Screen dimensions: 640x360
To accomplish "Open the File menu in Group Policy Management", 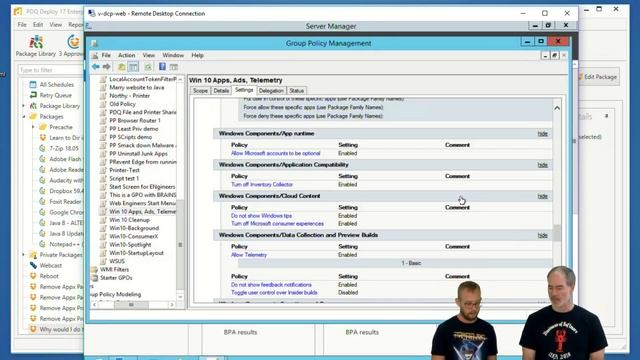I will [x=106, y=55].
